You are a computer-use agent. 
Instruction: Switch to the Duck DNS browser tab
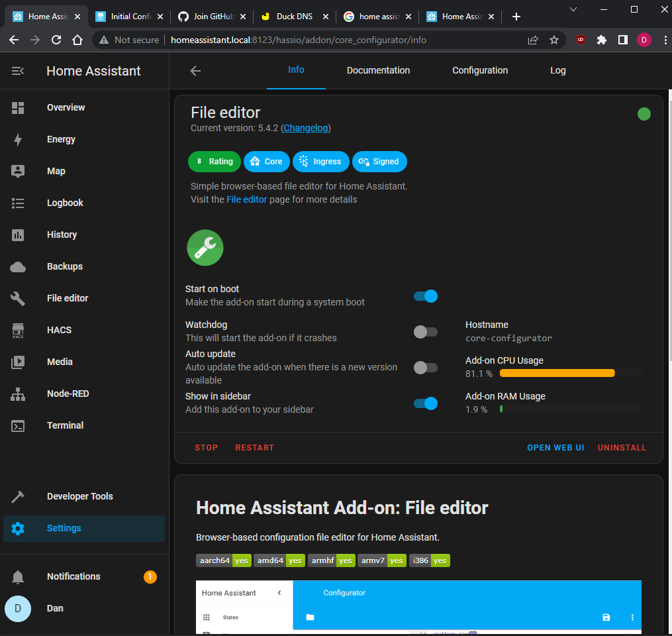tap(295, 17)
